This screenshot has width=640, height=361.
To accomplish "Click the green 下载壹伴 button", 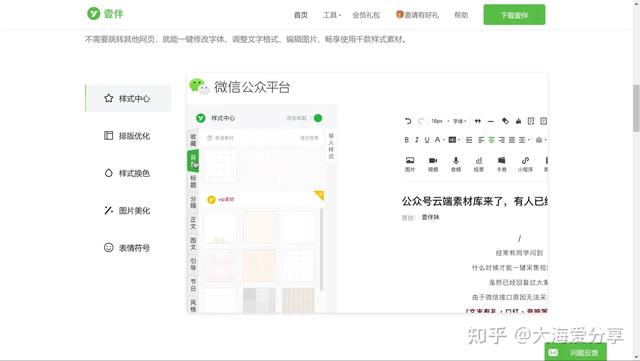I will coord(514,15).
